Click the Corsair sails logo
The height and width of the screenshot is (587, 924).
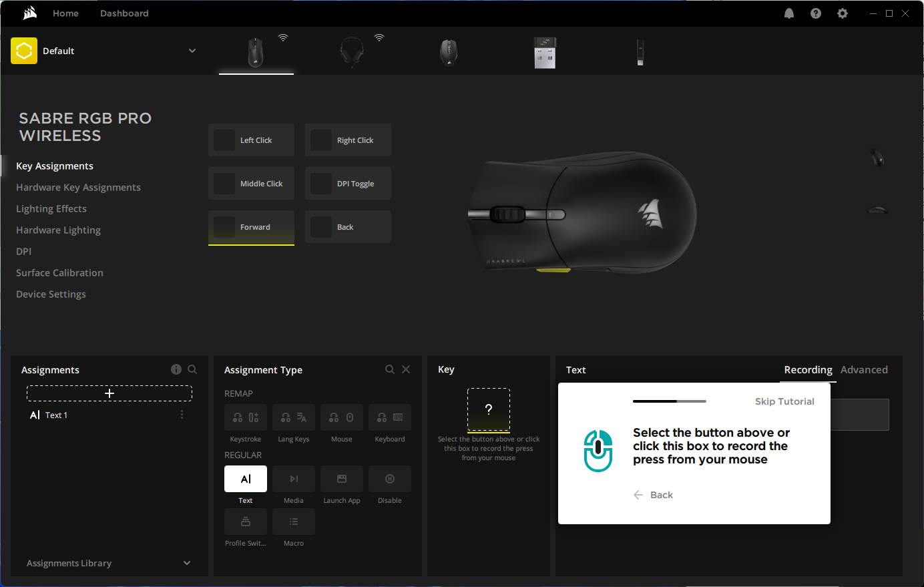tap(29, 13)
